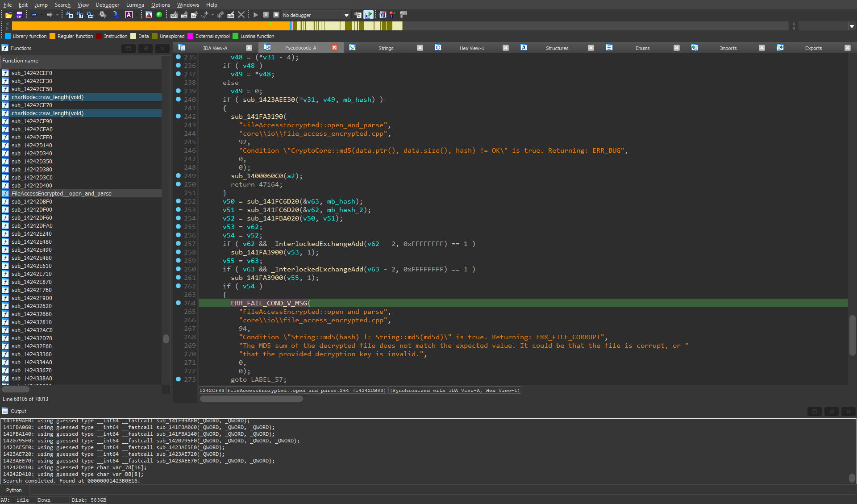Open the 'No debugger' selection dropdown
This screenshot has width=857, height=504.
tap(346, 15)
